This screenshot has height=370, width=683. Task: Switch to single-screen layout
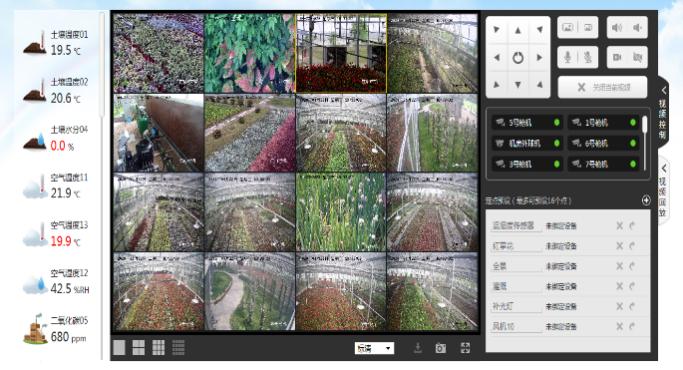[x=119, y=347]
